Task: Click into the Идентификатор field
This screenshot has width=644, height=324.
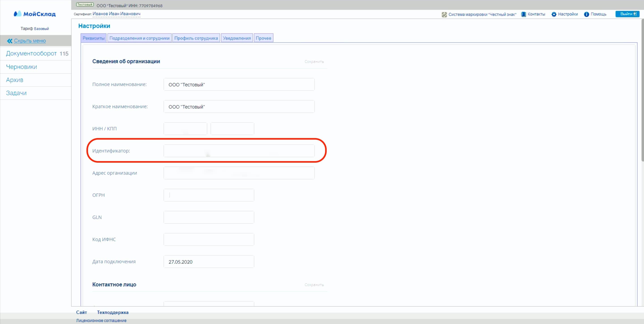Action: 239,151
